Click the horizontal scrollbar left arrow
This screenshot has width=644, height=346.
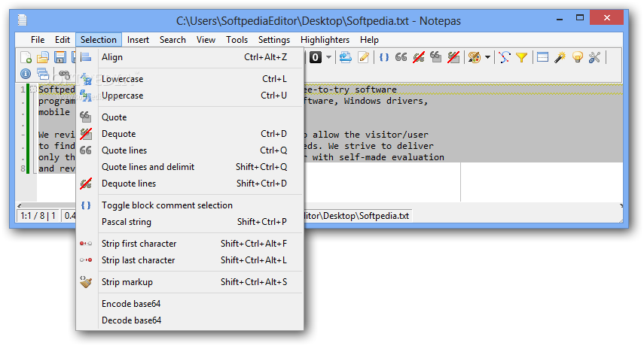[20, 205]
